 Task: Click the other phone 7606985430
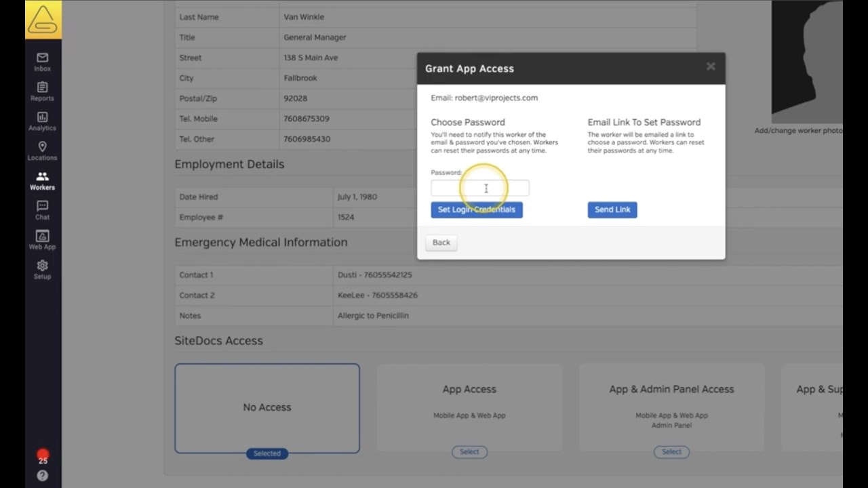click(307, 139)
